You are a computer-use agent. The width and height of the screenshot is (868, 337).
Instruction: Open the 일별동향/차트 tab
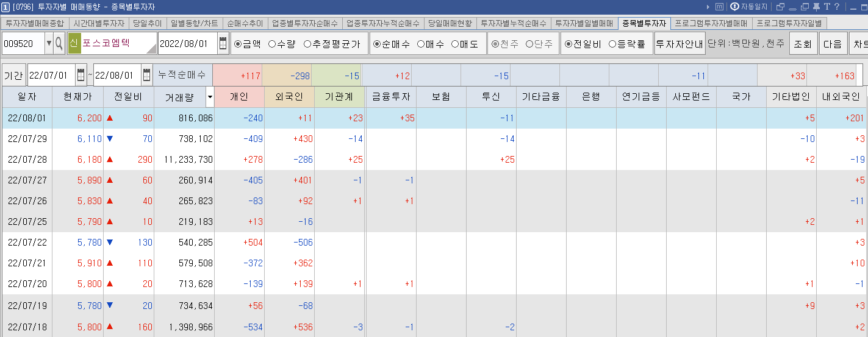[x=194, y=24]
